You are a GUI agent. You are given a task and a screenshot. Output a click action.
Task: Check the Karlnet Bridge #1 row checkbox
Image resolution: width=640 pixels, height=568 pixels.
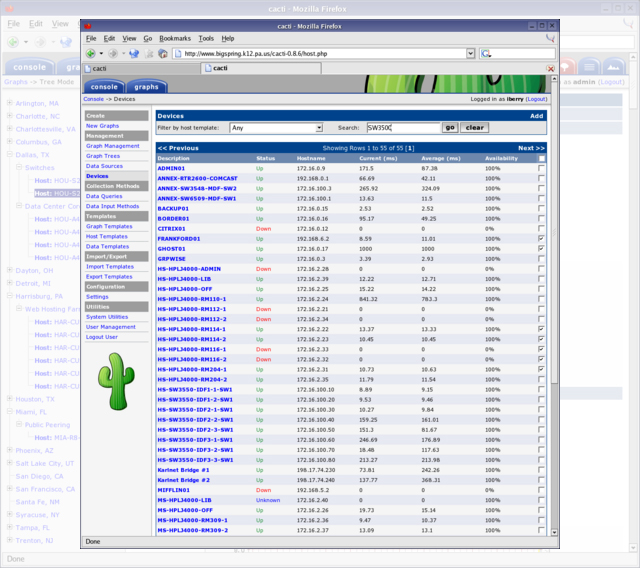click(x=541, y=470)
